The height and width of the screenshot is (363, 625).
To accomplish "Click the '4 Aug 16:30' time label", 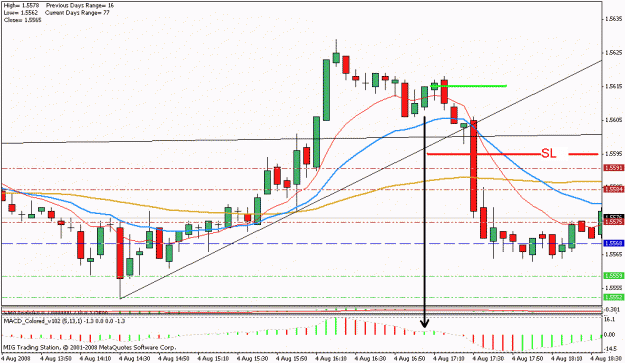I will pyautogui.click(x=370, y=359).
